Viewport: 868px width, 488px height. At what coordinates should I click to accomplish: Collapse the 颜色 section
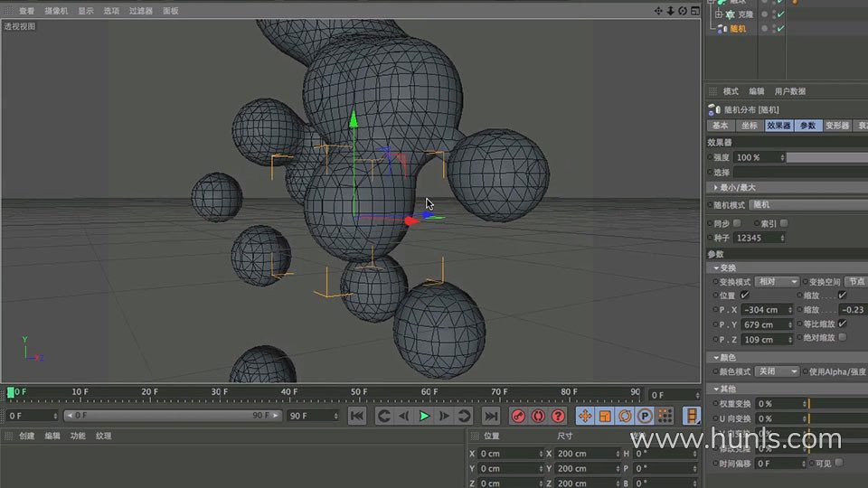coord(716,358)
